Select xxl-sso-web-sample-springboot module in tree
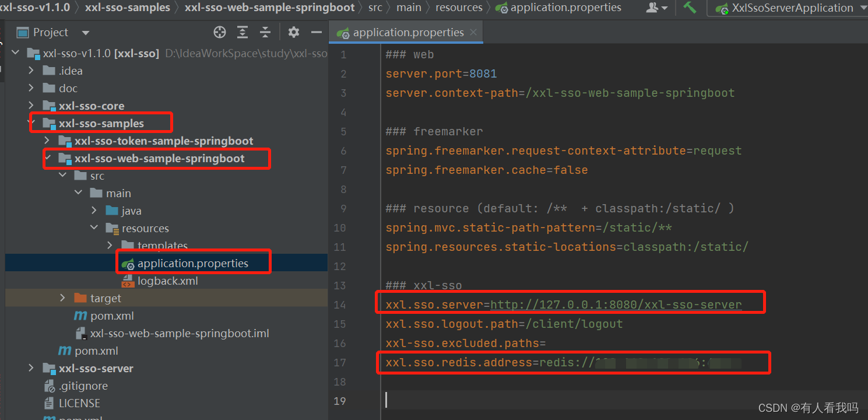This screenshot has height=420, width=868. (159, 158)
